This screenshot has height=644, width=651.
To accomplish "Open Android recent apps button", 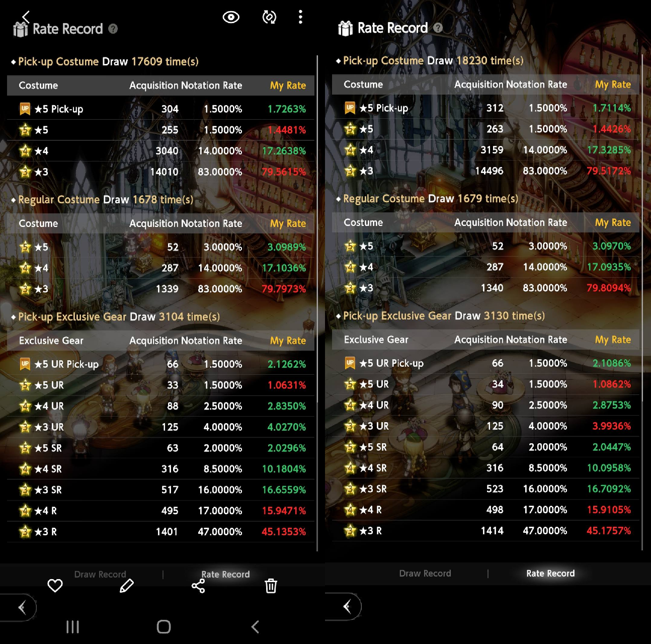I will pos(73,627).
